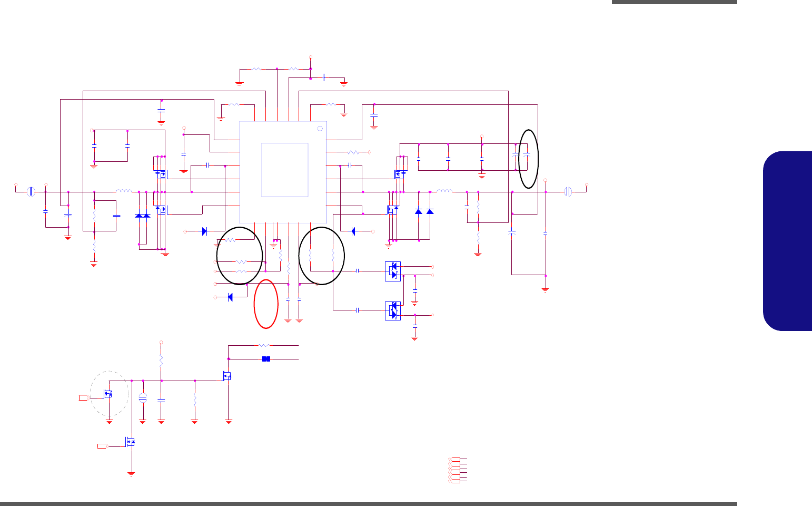Click the input port flag of the lowest MOSFET

coord(103,446)
